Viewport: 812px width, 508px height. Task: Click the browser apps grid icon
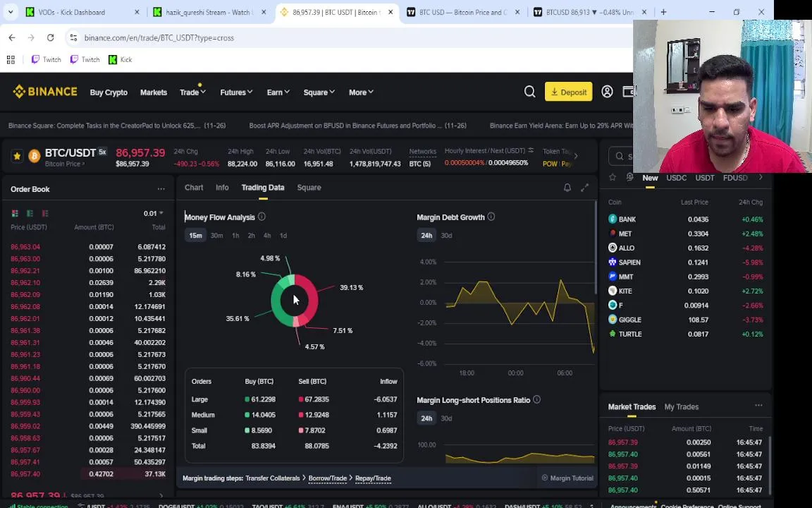tap(11, 59)
